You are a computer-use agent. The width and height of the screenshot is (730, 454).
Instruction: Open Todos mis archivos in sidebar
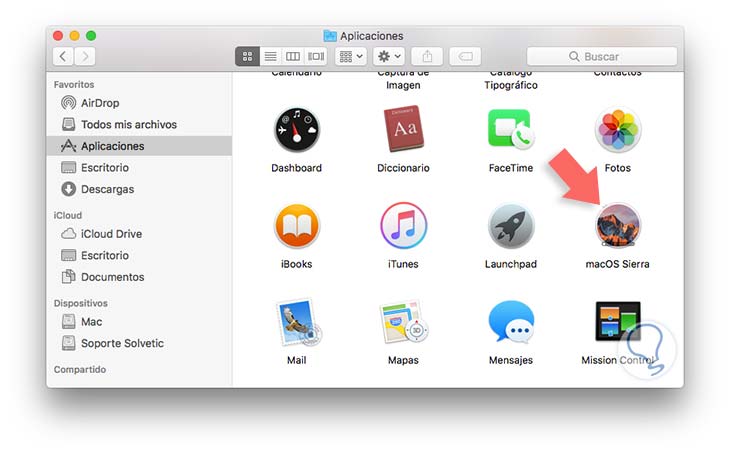coord(139,124)
